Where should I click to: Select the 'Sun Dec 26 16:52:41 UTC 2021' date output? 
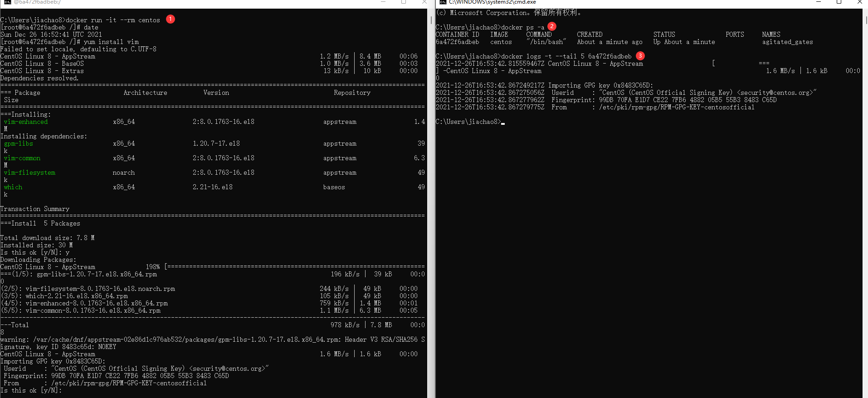pyautogui.click(x=51, y=34)
